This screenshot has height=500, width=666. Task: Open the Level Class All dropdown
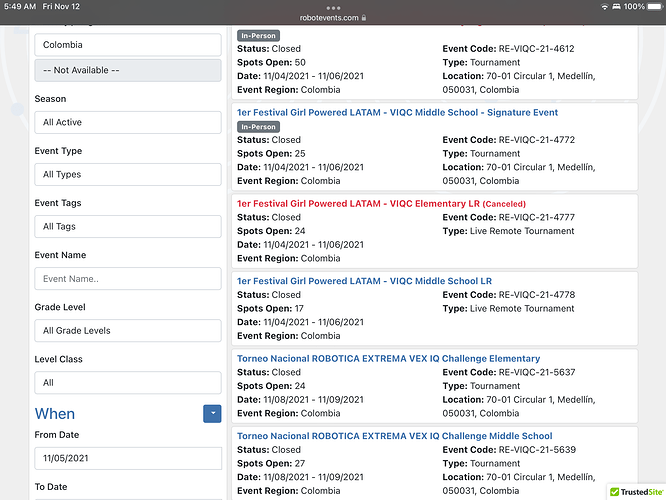tap(128, 383)
